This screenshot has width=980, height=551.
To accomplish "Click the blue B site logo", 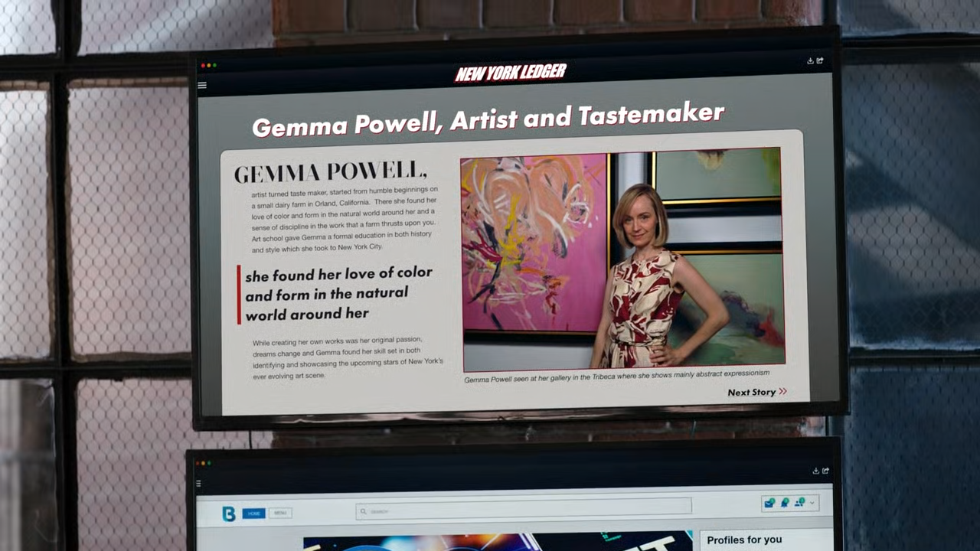I will coord(228,514).
